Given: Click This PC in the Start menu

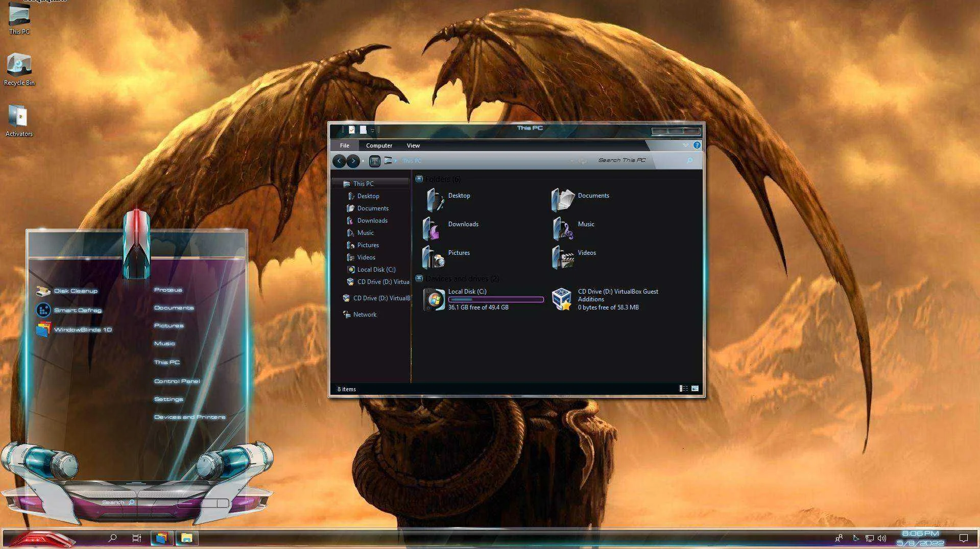Looking at the screenshot, I should [166, 362].
